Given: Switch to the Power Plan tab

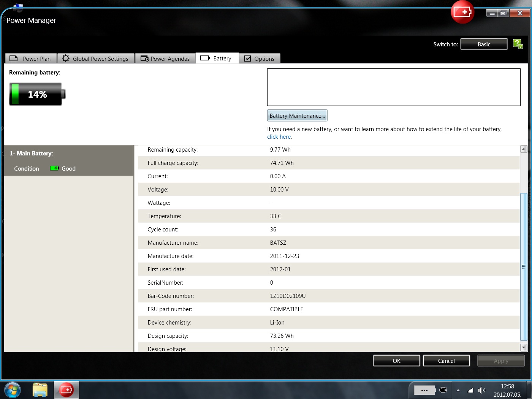Looking at the screenshot, I should 31,59.
